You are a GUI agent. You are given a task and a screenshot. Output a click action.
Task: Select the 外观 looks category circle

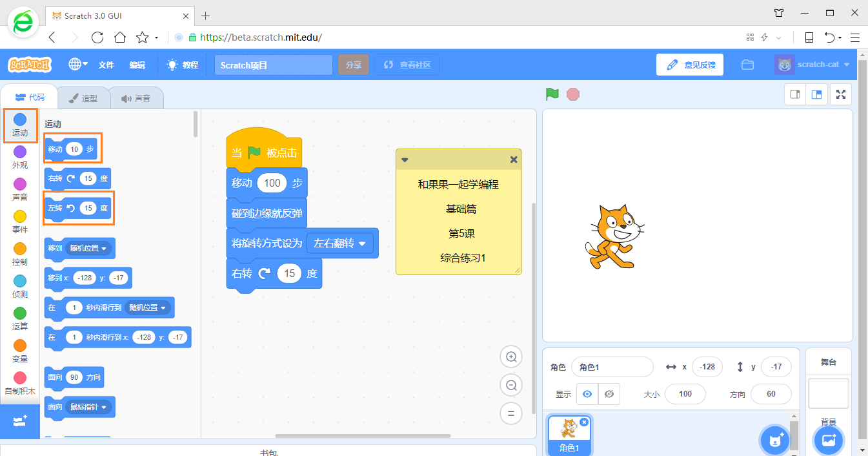(20, 152)
